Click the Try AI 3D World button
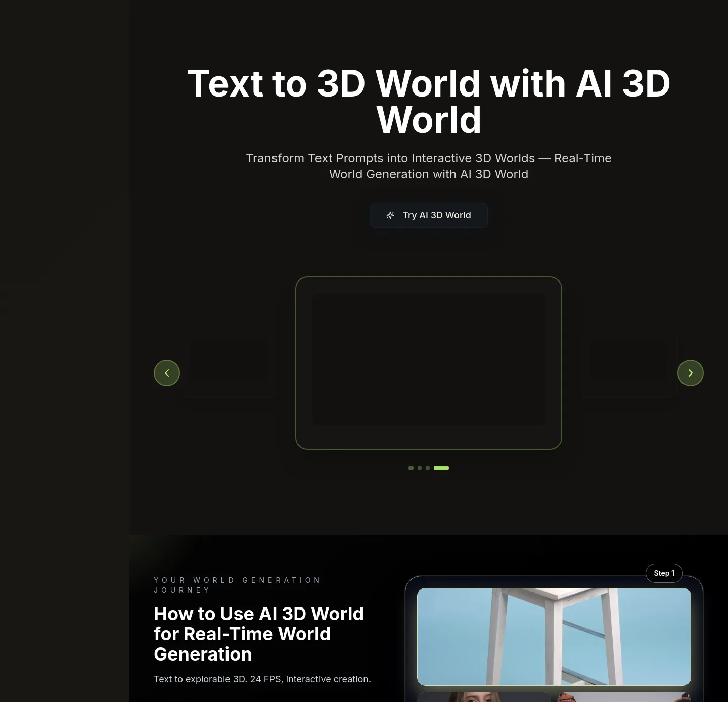 [x=428, y=215]
